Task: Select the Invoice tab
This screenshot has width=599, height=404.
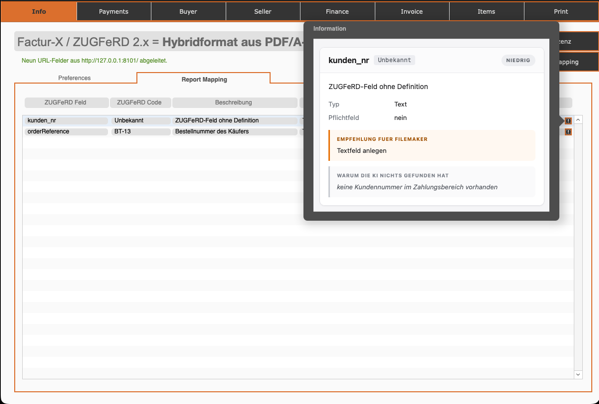Action: point(412,11)
